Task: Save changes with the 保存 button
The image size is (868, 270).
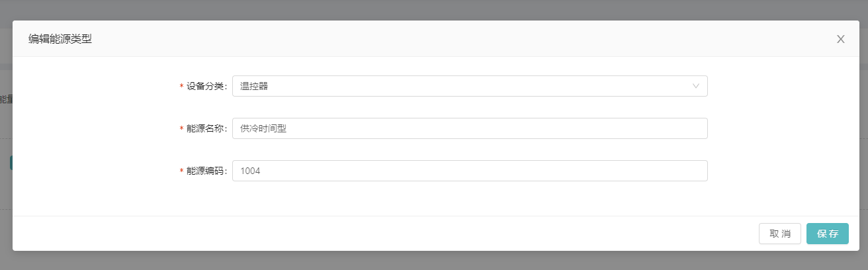Action: (x=828, y=234)
